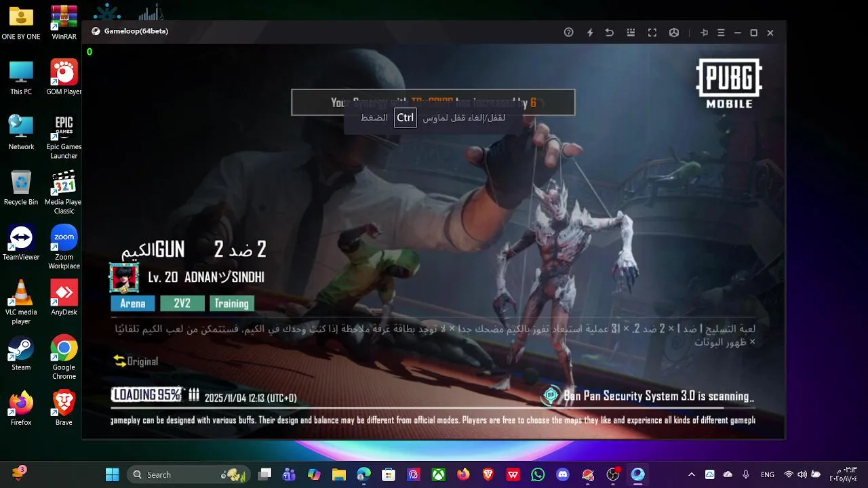Open Media Player Classic shortcut
This screenshot has height=488, width=868.
coord(64,192)
